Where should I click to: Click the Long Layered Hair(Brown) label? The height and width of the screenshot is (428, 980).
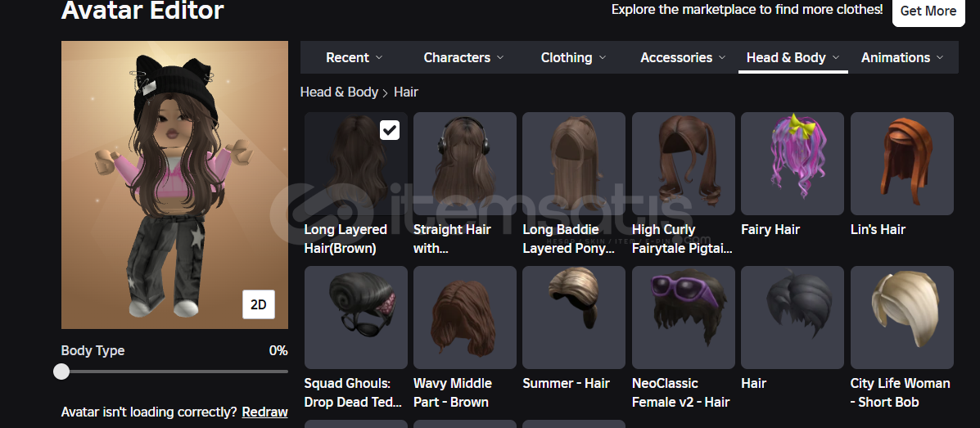345,239
